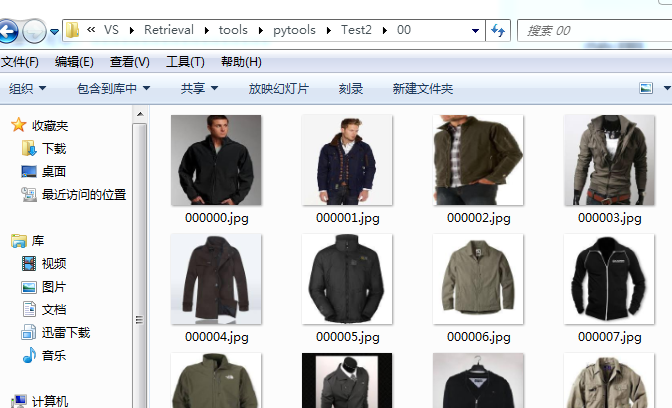
Task: Select the green North Face jacket thumbnail
Action: coord(216,381)
